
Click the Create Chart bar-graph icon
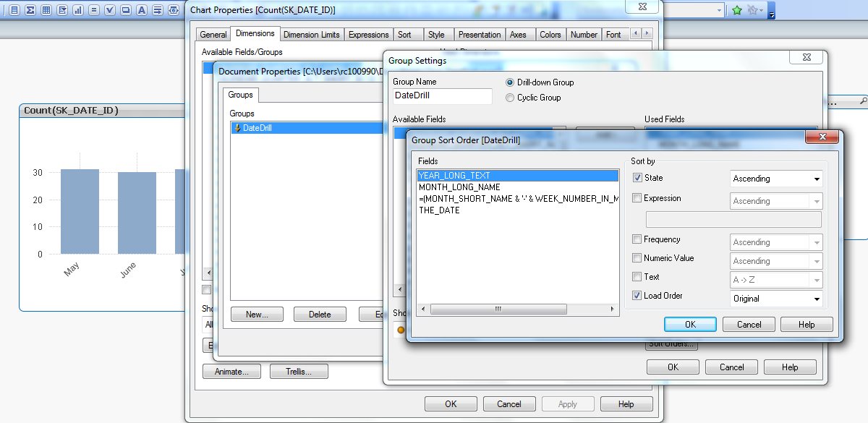point(77,10)
